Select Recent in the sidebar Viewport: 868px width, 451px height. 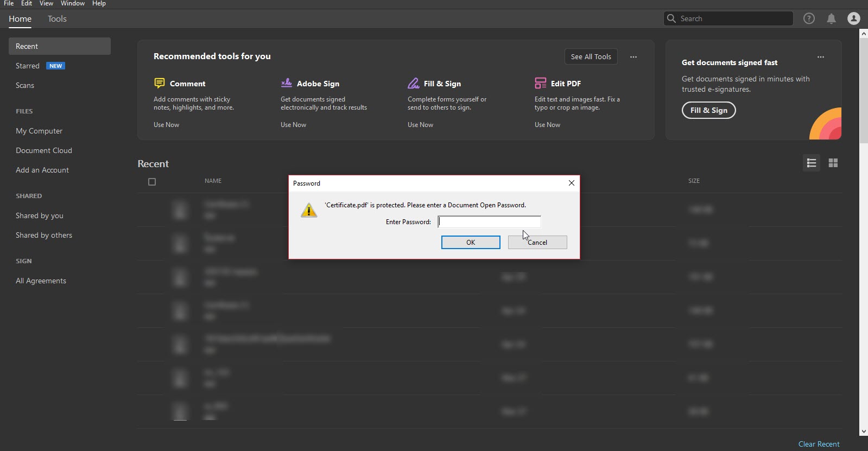[x=60, y=46]
